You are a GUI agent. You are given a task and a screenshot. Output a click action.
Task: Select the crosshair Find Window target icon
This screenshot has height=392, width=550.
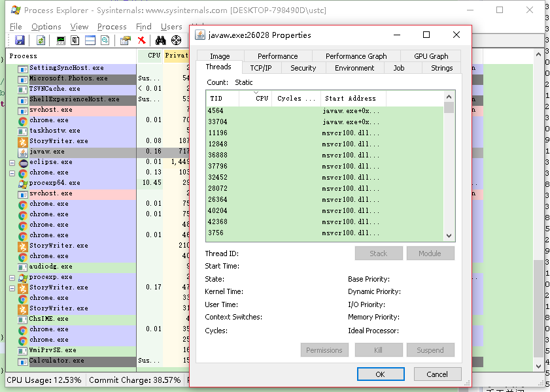[176, 41]
